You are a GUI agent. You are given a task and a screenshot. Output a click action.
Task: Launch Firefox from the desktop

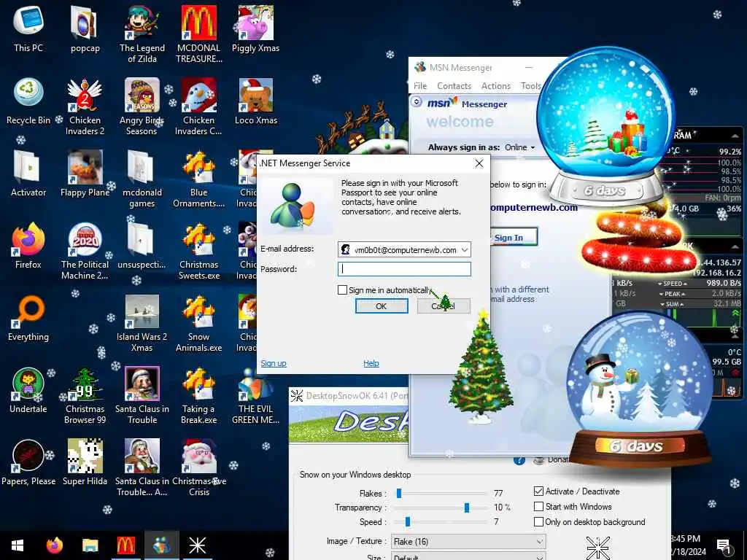28,246
